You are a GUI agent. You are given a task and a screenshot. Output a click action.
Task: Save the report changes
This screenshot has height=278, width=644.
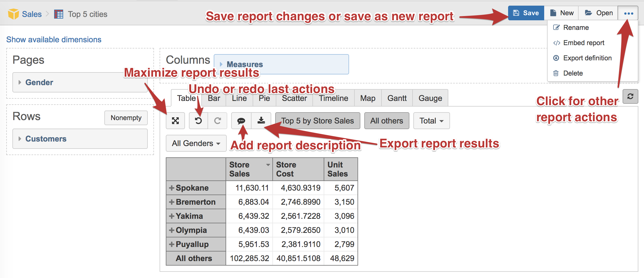(526, 13)
